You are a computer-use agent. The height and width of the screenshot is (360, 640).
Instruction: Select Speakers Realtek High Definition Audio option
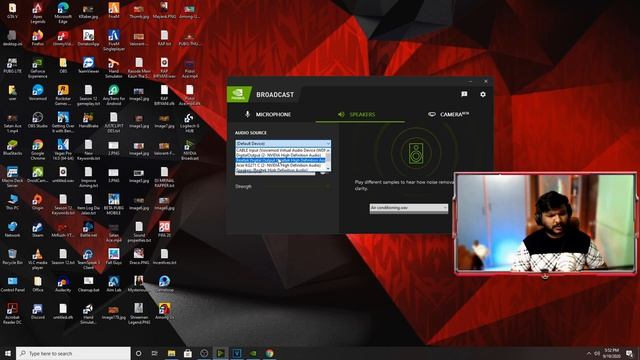280,170
